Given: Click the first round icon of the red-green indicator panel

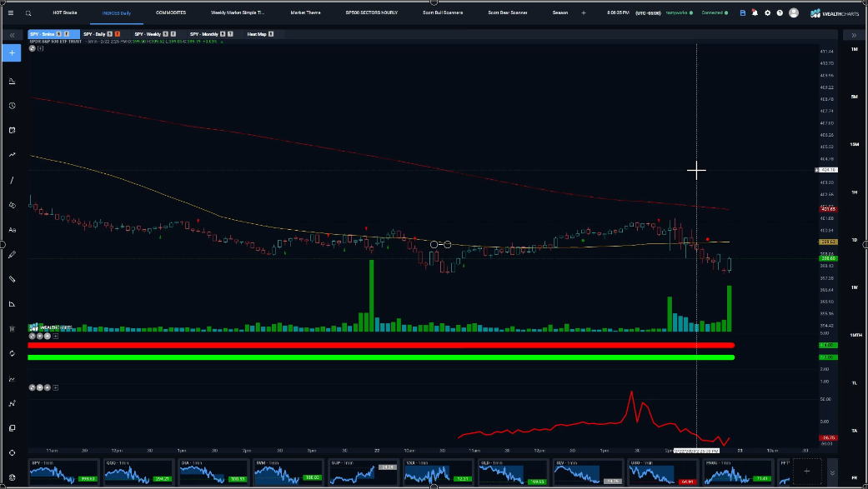Looking at the screenshot, I should pos(33,337).
